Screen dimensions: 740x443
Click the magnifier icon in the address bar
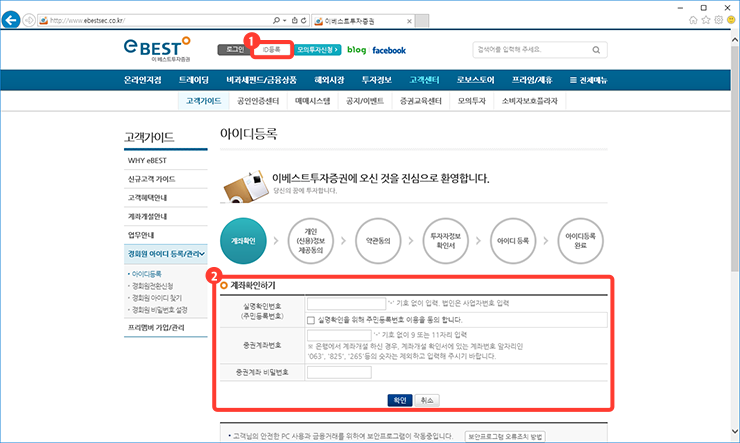[x=276, y=20]
